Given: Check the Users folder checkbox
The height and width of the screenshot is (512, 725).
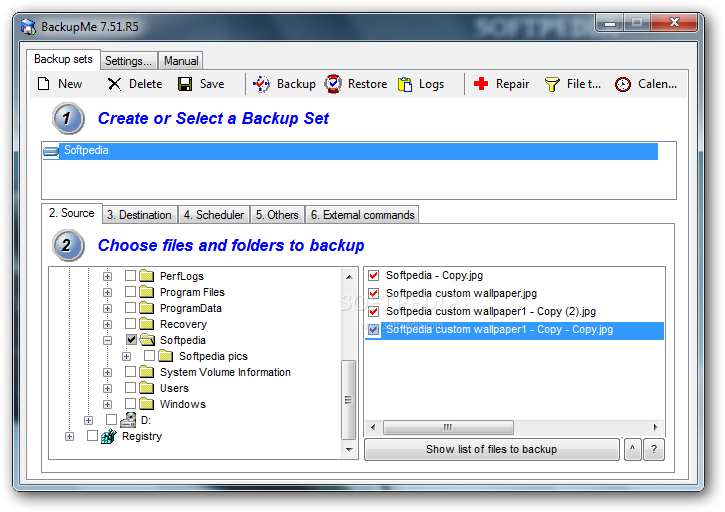Looking at the screenshot, I should pos(130,388).
